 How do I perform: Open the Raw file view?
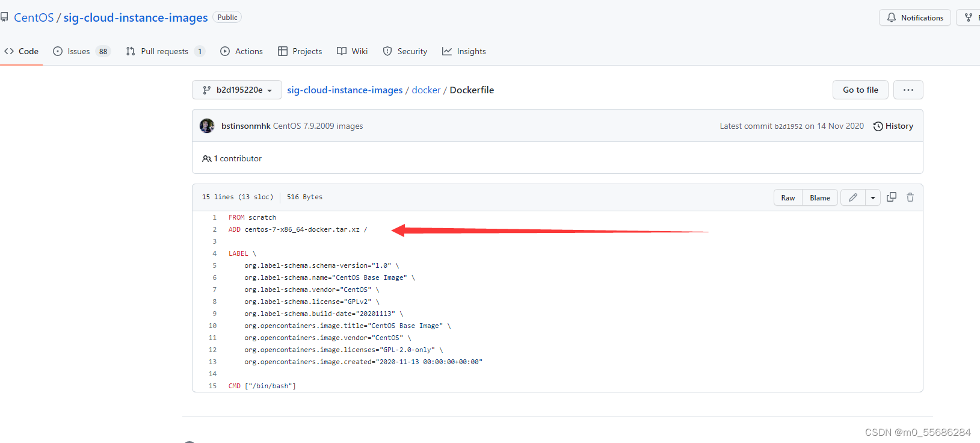pyautogui.click(x=788, y=197)
